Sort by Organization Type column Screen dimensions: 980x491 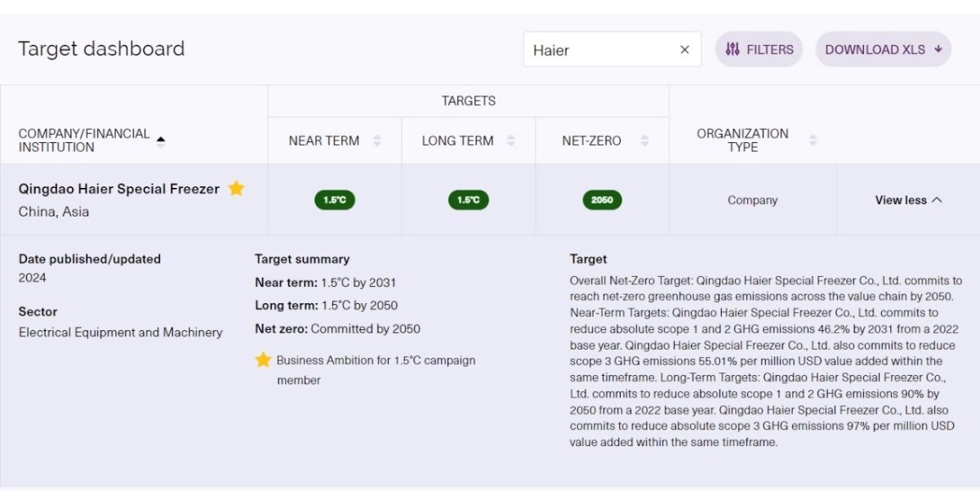(x=813, y=141)
